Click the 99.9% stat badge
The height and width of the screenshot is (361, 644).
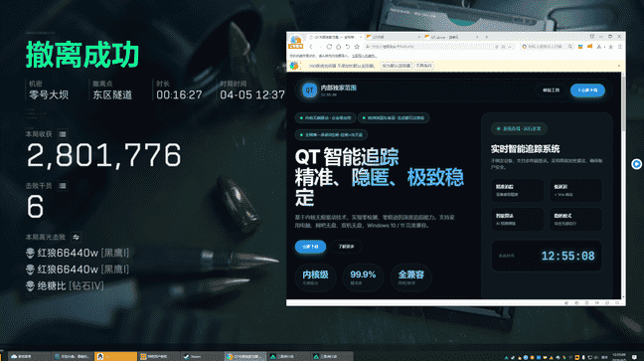click(363, 277)
